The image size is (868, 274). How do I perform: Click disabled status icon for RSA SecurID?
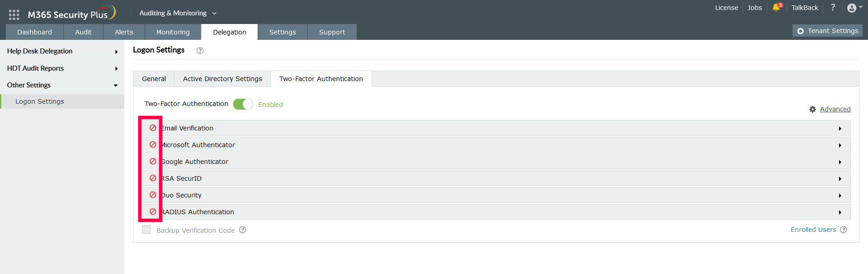(153, 178)
